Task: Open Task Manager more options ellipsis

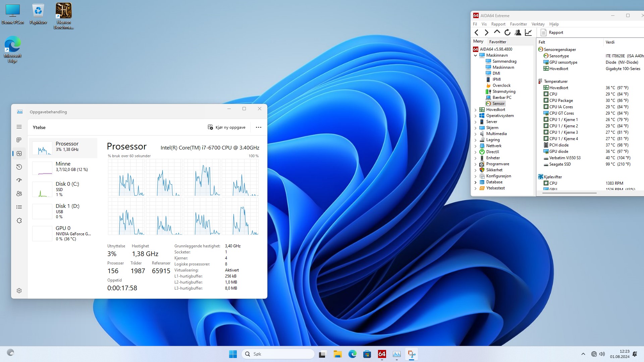Action: coord(258,127)
